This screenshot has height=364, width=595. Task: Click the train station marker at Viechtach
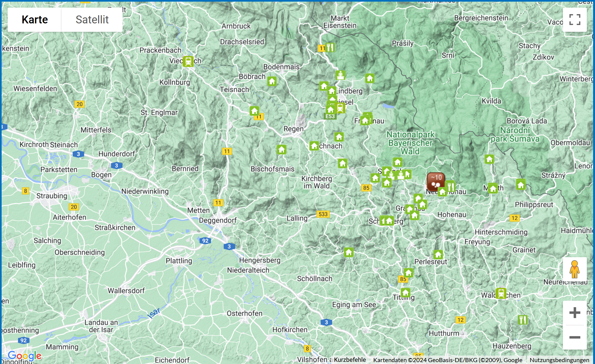[x=188, y=61]
